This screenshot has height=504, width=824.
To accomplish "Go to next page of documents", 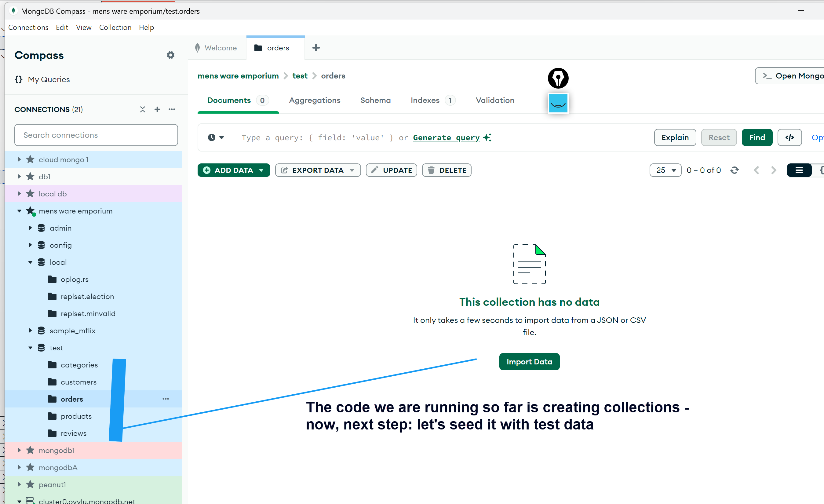I will [x=774, y=170].
